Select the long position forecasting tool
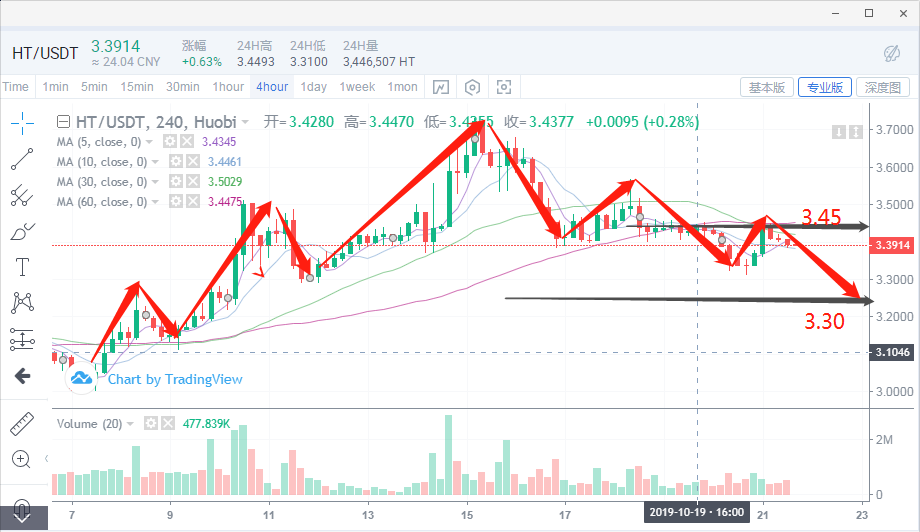 pyautogui.click(x=22, y=340)
